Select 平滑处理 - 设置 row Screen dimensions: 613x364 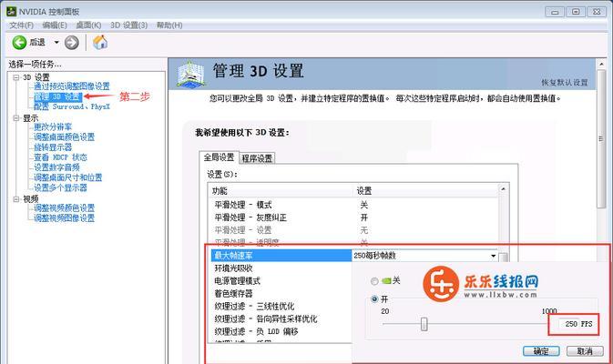(x=354, y=230)
